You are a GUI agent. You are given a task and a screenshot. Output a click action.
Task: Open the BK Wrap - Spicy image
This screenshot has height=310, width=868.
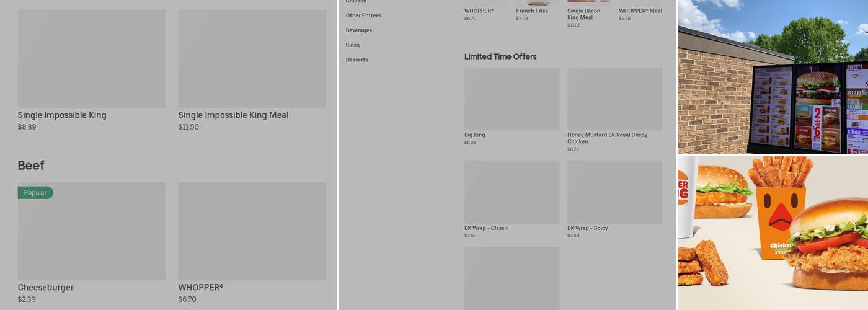tap(614, 192)
